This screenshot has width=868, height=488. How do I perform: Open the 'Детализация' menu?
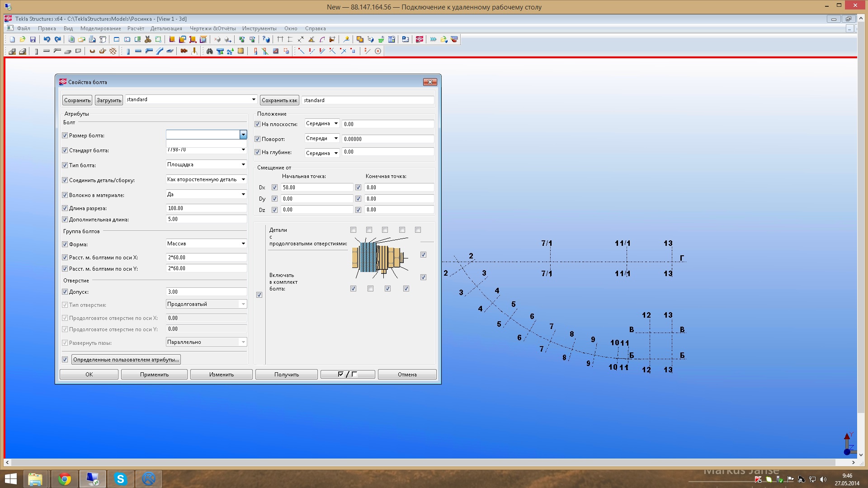[166, 28]
